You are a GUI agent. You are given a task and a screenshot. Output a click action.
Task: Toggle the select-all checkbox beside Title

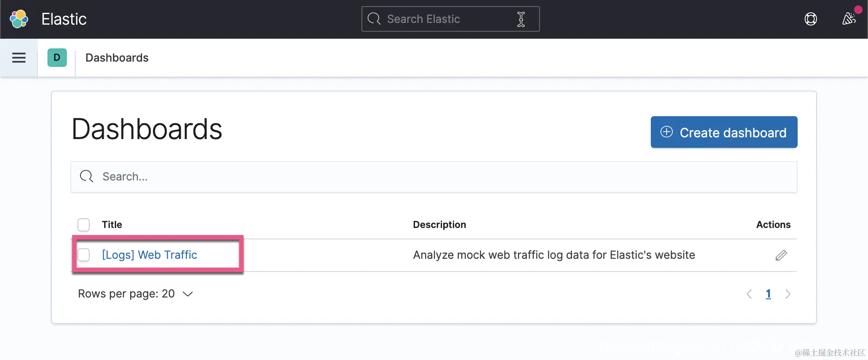[84, 225]
